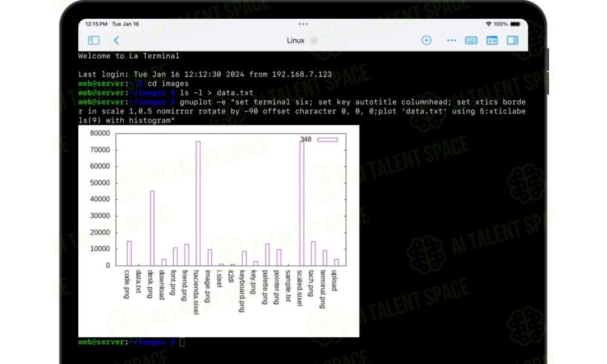
Task: Click the palette.png axis label
Action: pyautogui.click(x=265, y=287)
